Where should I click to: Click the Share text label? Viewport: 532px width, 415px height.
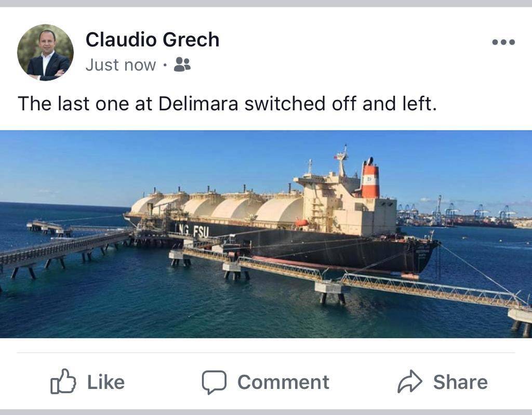click(x=460, y=382)
